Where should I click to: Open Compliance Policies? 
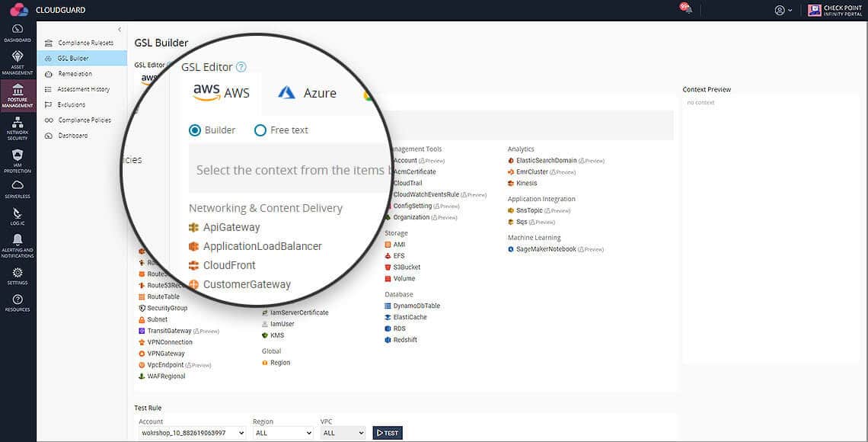tap(78, 120)
